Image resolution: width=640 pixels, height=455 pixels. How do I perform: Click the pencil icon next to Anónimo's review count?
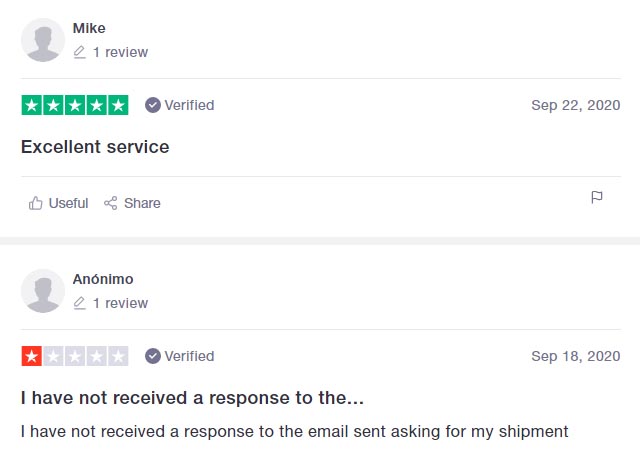tap(80, 303)
